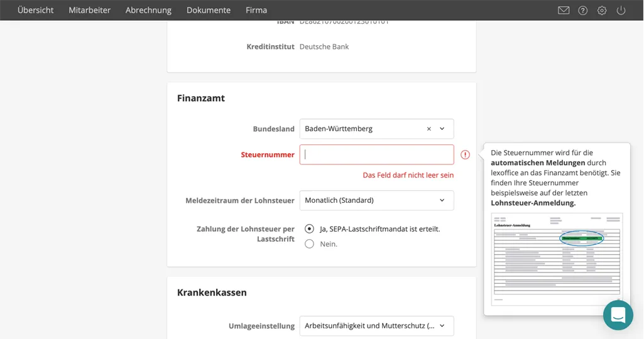Open the settings gear icon
This screenshot has width=644, height=339.
602,10
